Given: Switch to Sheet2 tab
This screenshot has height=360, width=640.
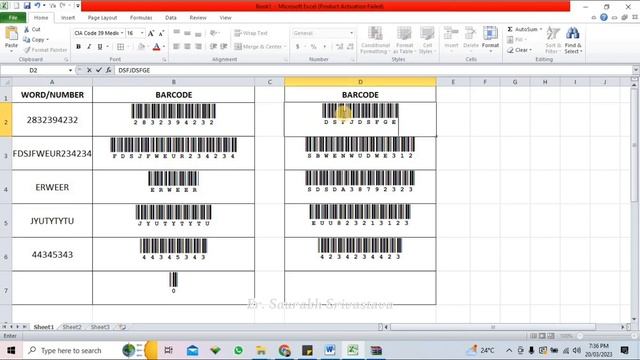Looking at the screenshot, I should [72, 327].
